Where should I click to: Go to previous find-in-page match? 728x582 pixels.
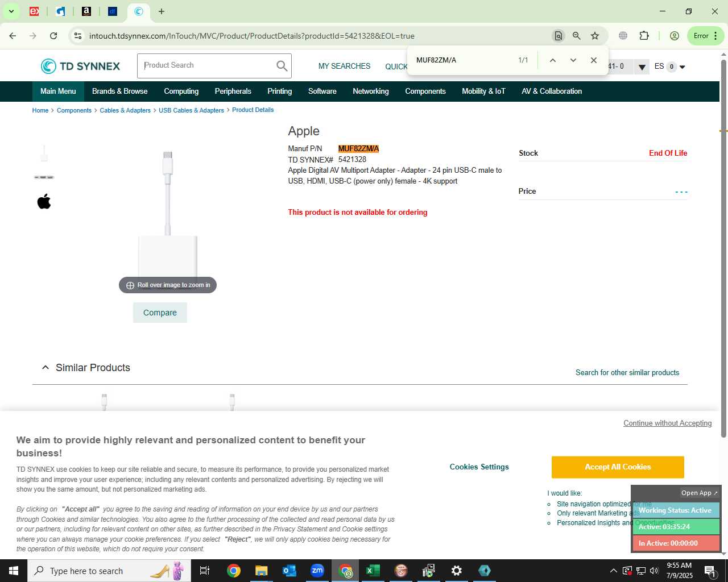(x=552, y=60)
